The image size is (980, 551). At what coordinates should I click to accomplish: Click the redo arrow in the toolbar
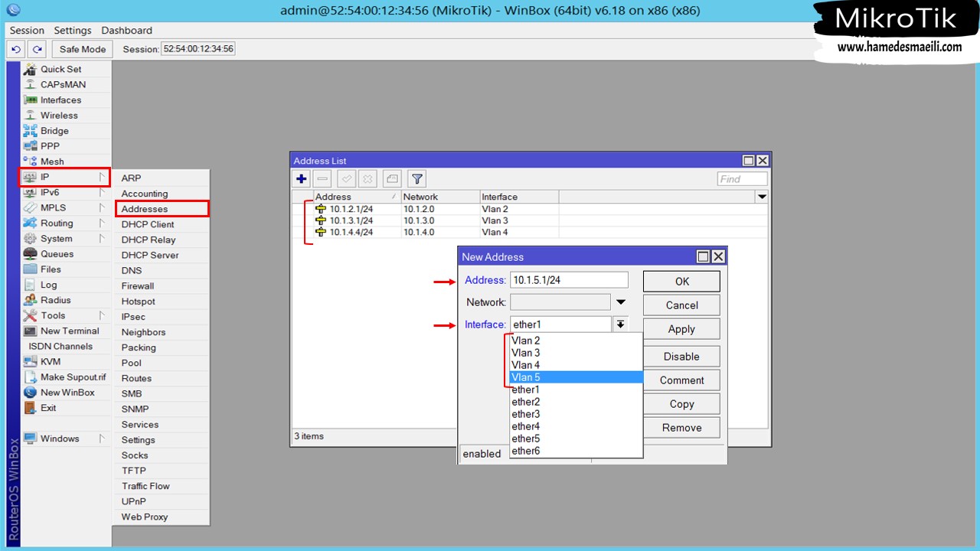click(x=37, y=49)
